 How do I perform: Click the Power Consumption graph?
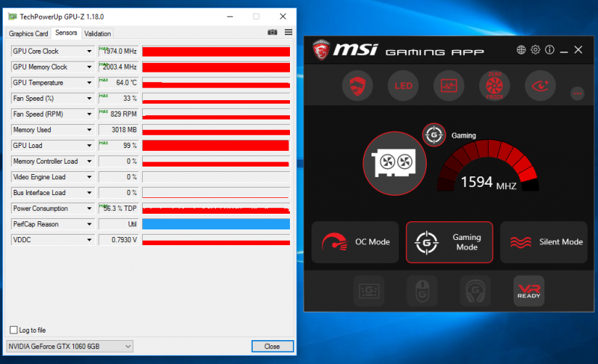point(216,209)
